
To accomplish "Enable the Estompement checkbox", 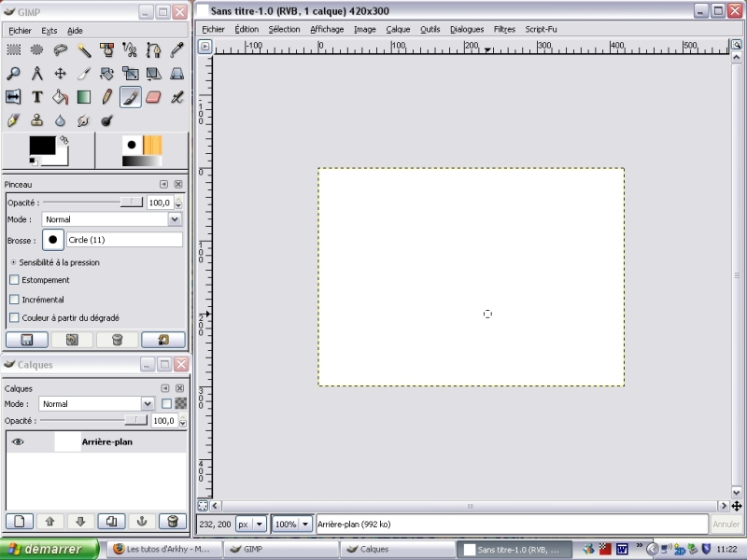I will 14,280.
